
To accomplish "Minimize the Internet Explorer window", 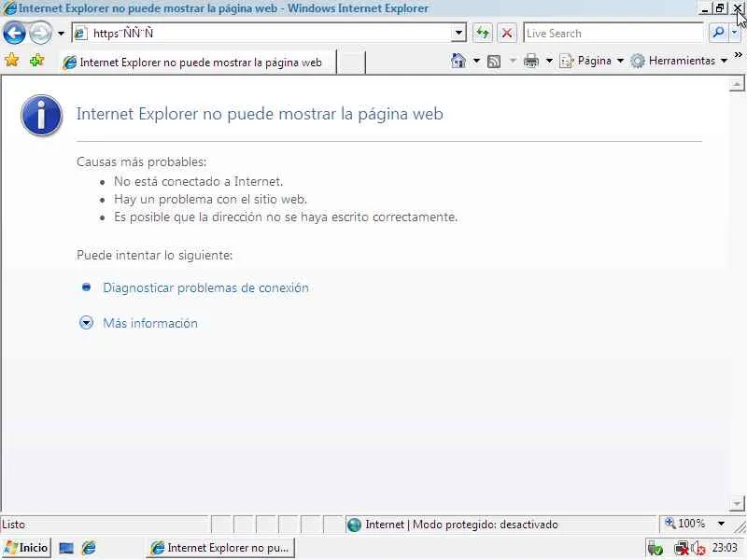I will [x=706, y=8].
